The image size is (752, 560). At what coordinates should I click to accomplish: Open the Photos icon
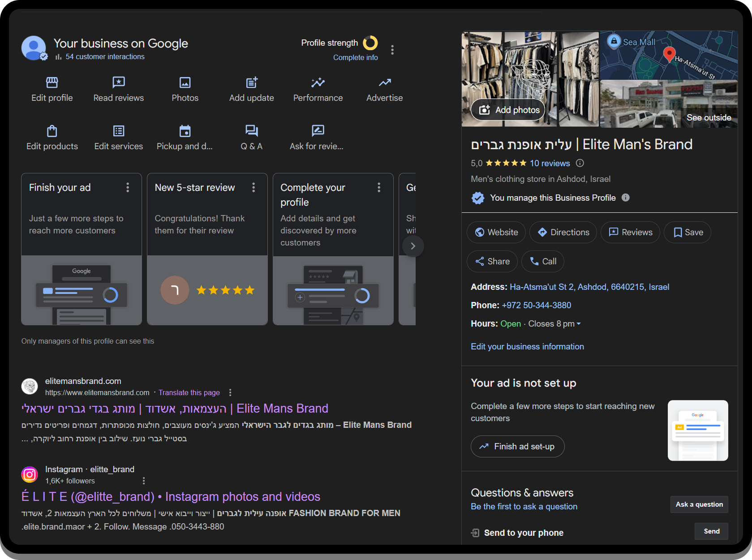(x=185, y=82)
